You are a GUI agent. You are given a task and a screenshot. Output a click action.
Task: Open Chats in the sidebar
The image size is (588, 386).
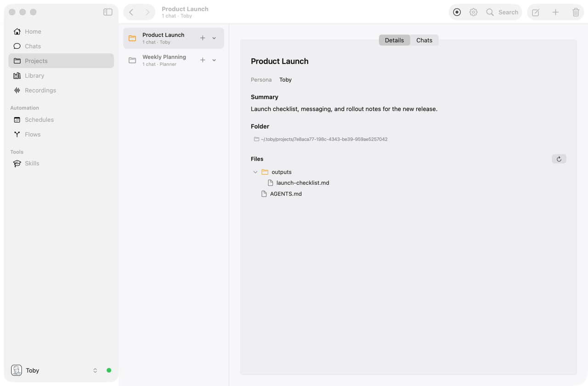point(61,46)
